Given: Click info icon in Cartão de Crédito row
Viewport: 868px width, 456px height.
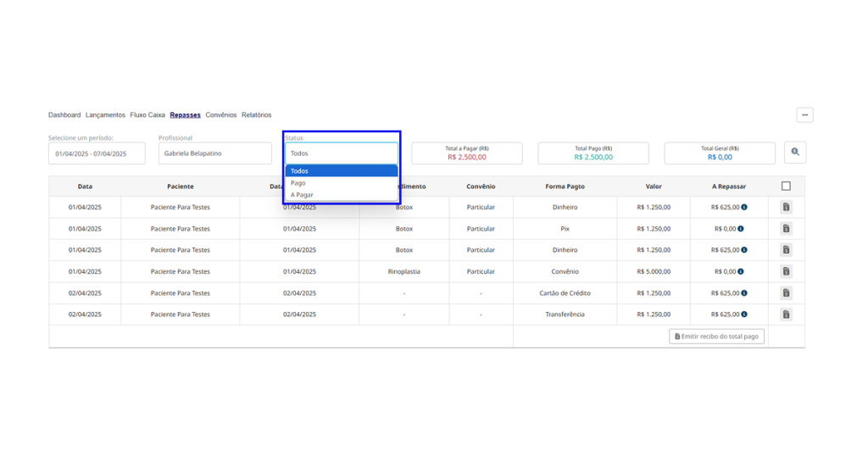Looking at the screenshot, I should point(744,292).
